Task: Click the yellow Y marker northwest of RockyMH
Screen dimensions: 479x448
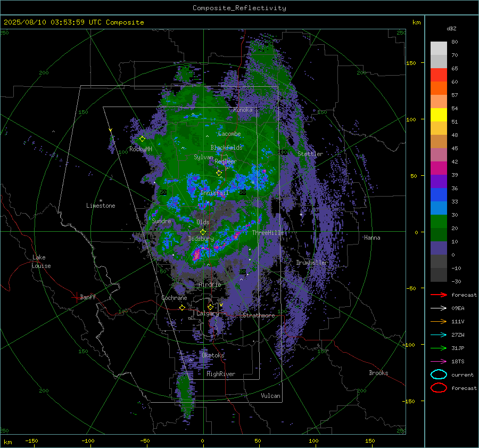Action: [x=110, y=131]
